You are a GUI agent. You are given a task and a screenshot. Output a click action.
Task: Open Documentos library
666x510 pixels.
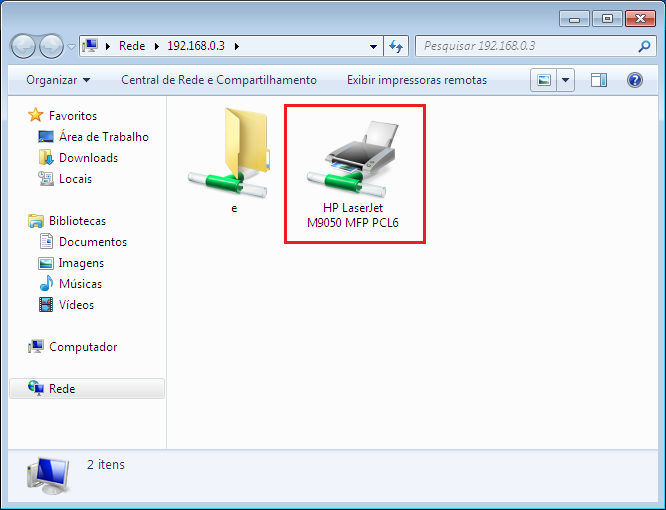[x=93, y=242]
